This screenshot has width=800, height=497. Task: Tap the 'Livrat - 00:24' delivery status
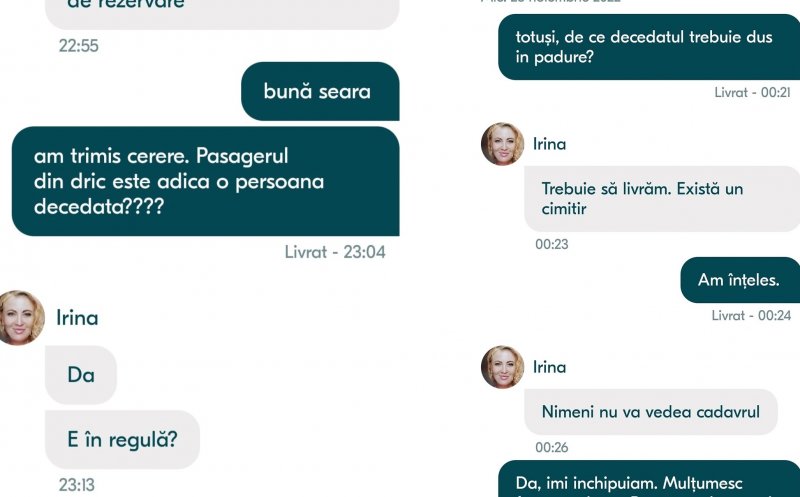pyautogui.click(x=752, y=315)
